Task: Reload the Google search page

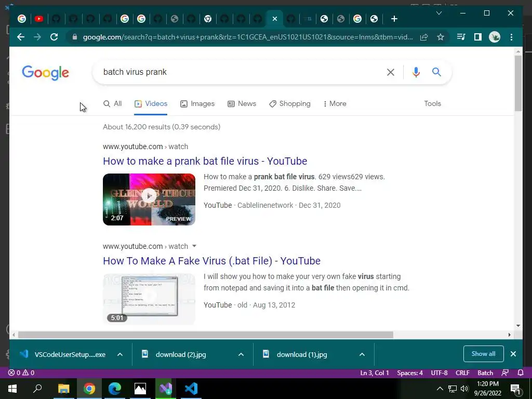Action: (54, 37)
